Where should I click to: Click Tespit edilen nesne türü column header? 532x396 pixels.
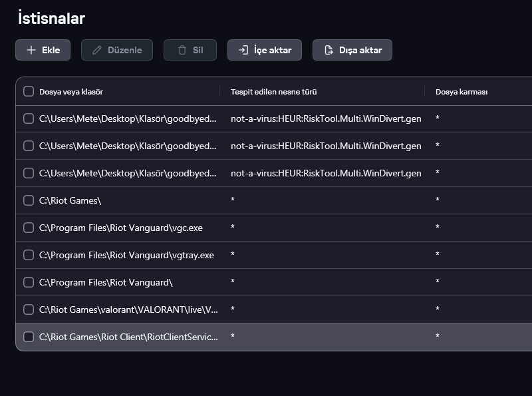coord(273,92)
